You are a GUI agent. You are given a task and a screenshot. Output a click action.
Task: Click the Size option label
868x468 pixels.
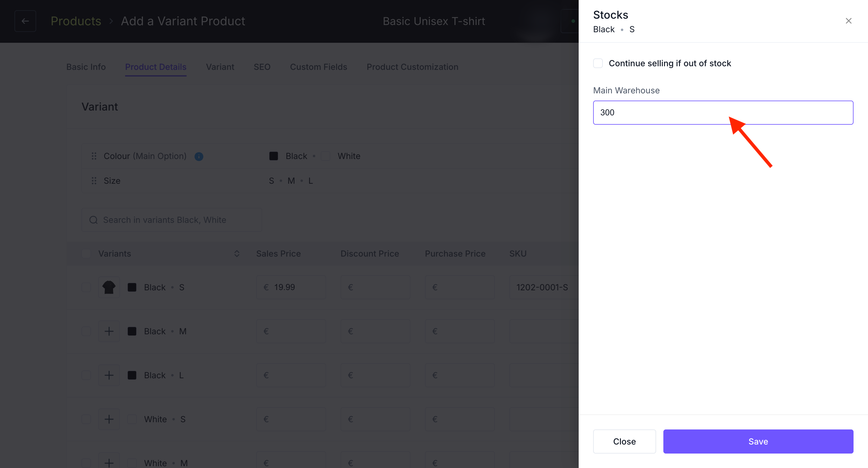pos(112,181)
